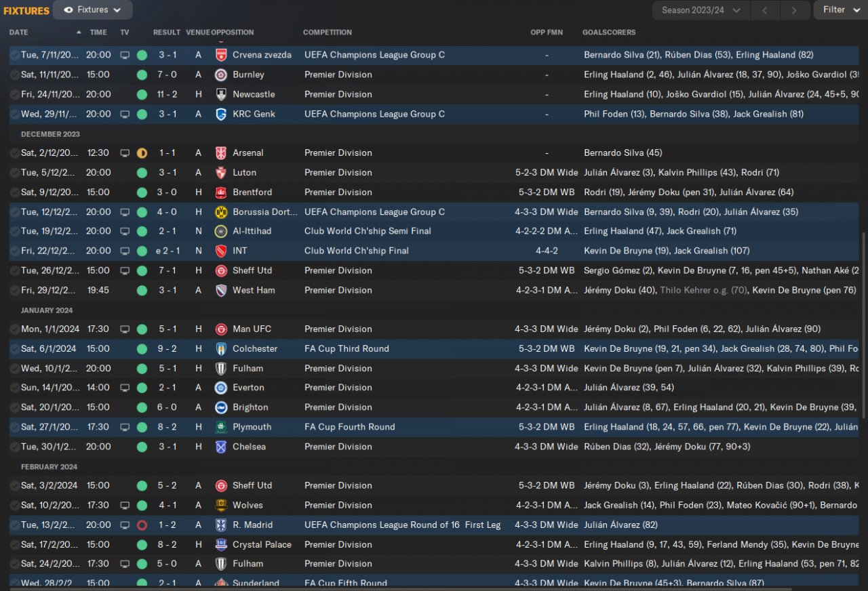Click the Crvena zvezda club badge
Image resolution: width=868 pixels, height=591 pixels.
pos(220,55)
